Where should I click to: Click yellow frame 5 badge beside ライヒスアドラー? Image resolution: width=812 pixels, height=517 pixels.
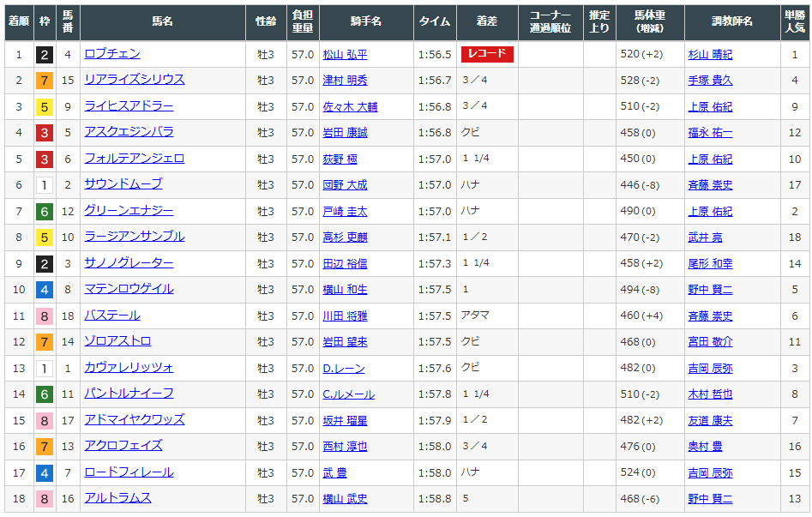click(x=45, y=107)
